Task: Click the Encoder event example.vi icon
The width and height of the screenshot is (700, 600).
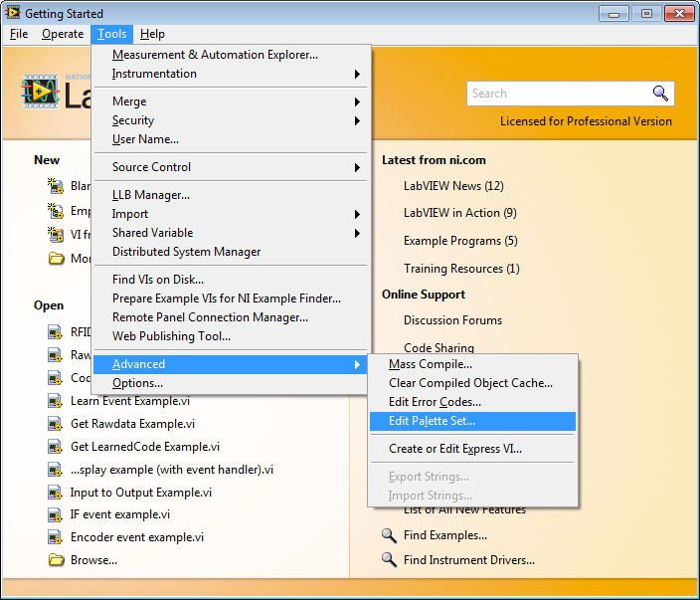Action: [55, 537]
